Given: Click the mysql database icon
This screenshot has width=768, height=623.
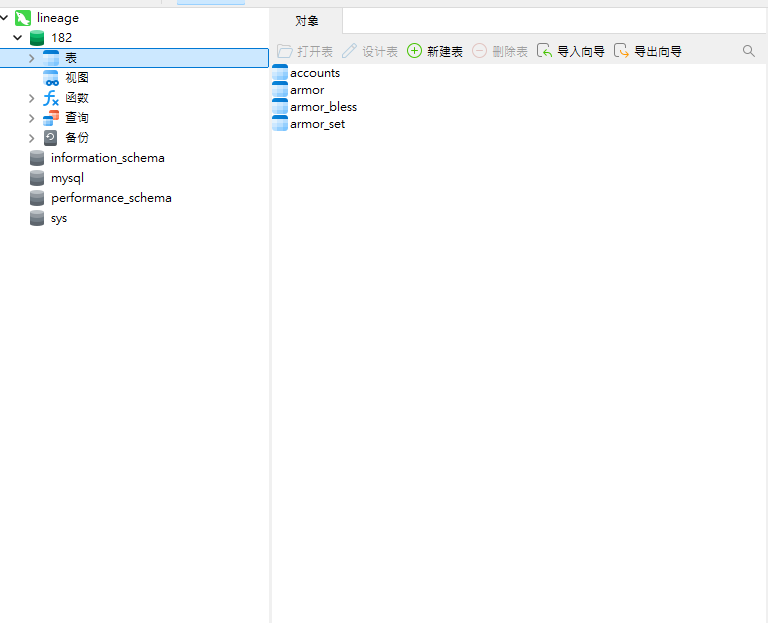Looking at the screenshot, I should coord(37,178).
